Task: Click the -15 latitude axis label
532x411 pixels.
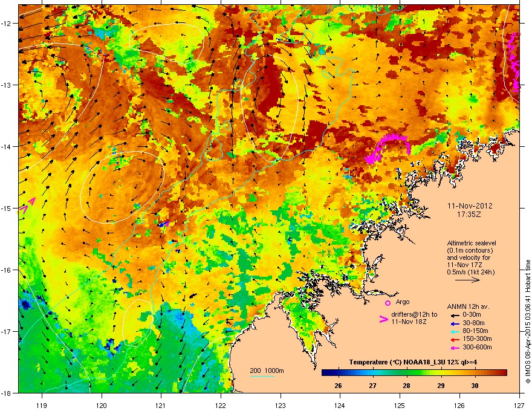Action: click(x=7, y=208)
